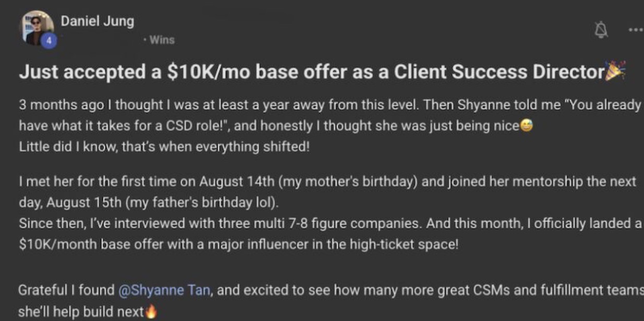
Task: Click the party popper emoji in title
Action: tap(615, 71)
